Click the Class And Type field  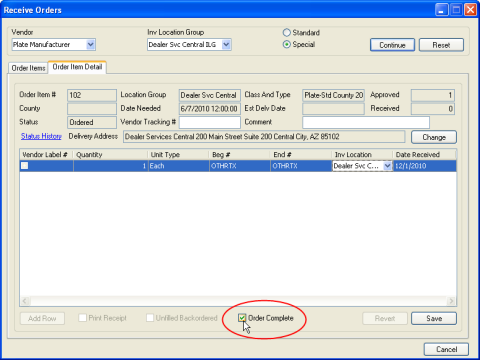(x=333, y=95)
